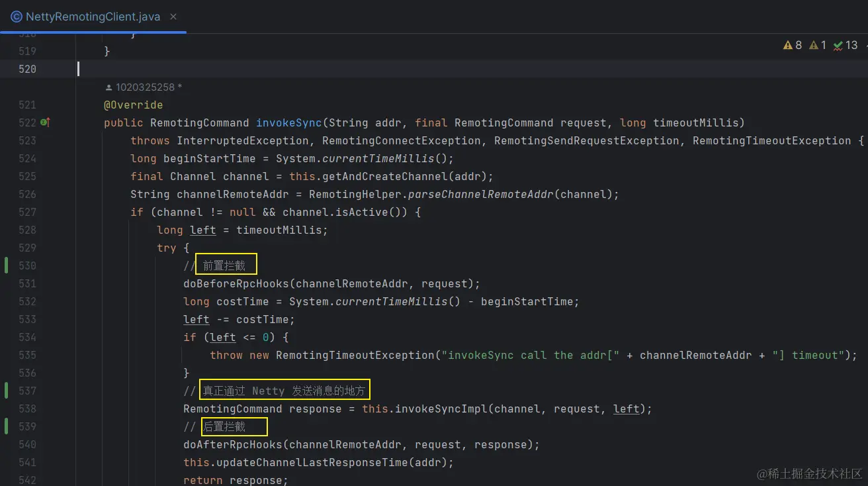Click the @Override annotation
Viewport: 868px width, 486px height.
coord(133,105)
